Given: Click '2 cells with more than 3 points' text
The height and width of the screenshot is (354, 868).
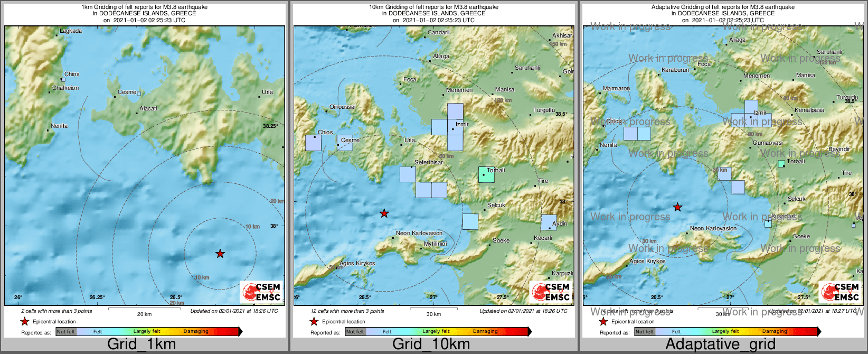Looking at the screenshot, I should tap(56, 311).
